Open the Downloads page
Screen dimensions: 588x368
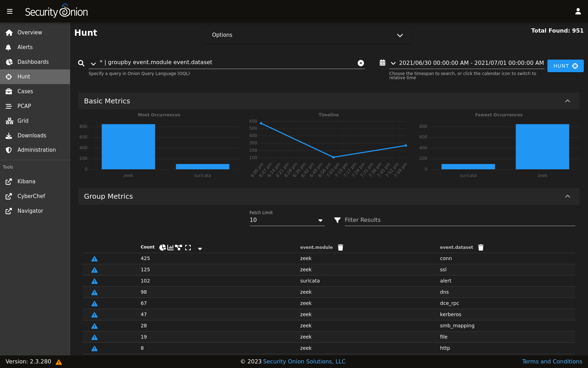point(35,136)
